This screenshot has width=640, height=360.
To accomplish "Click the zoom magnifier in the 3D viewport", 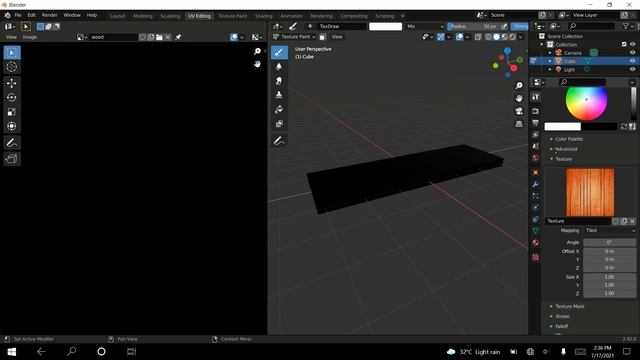I will [x=519, y=85].
